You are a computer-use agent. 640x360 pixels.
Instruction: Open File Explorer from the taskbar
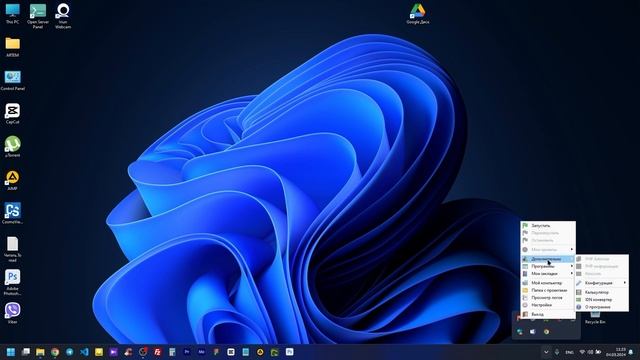(x=40, y=352)
